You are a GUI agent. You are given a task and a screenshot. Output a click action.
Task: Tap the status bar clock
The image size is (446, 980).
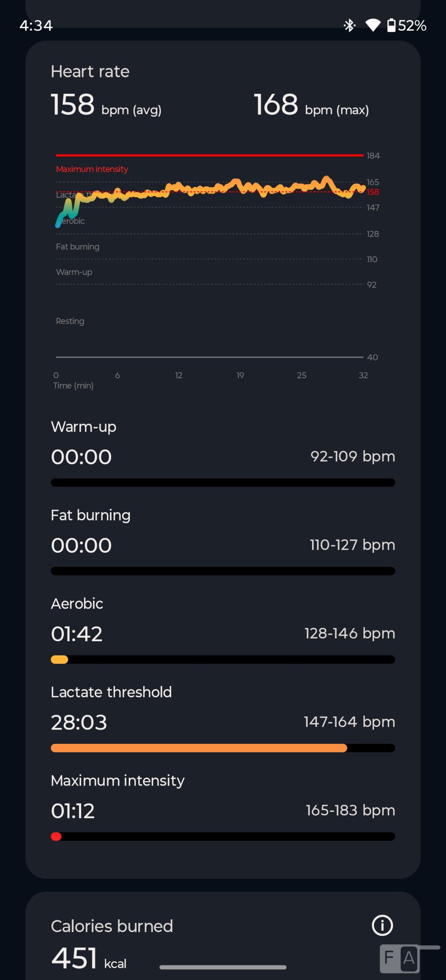[x=36, y=26]
